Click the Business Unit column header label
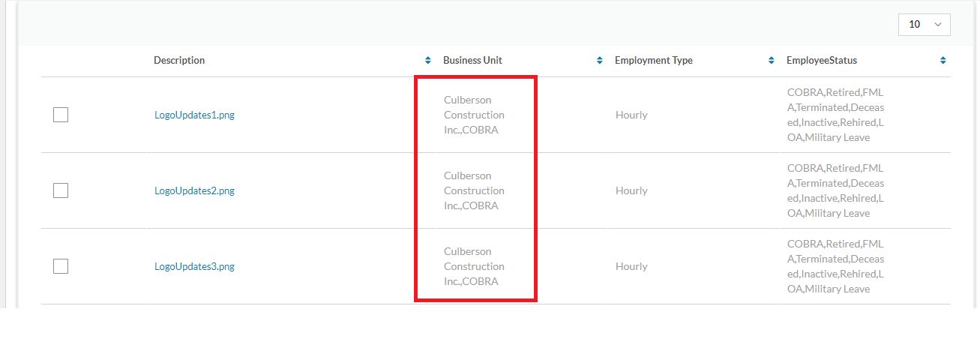The image size is (980, 345). click(x=472, y=61)
